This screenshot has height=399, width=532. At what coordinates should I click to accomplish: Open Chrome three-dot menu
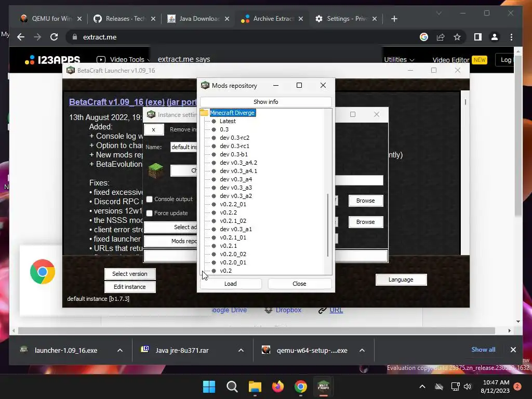511,37
